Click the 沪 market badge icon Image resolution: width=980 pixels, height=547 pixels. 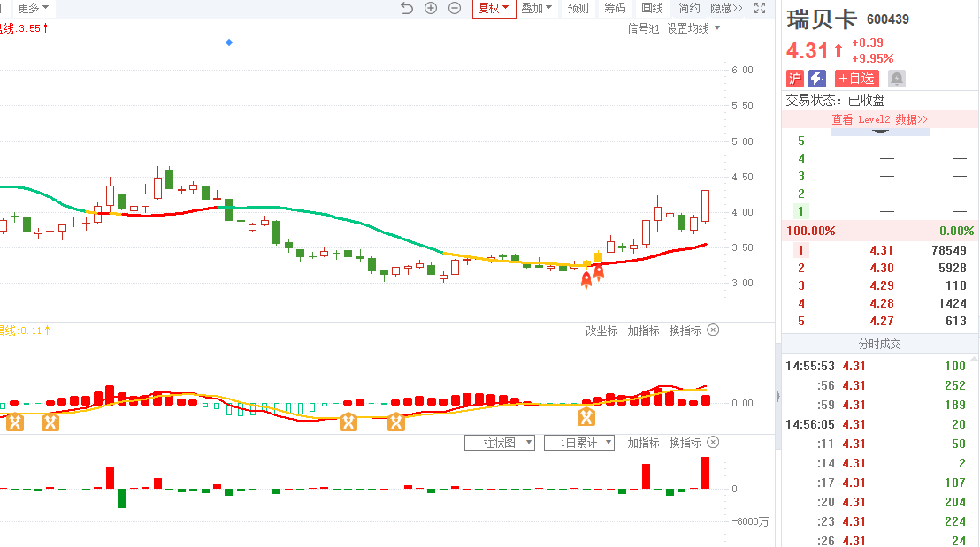pos(794,79)
